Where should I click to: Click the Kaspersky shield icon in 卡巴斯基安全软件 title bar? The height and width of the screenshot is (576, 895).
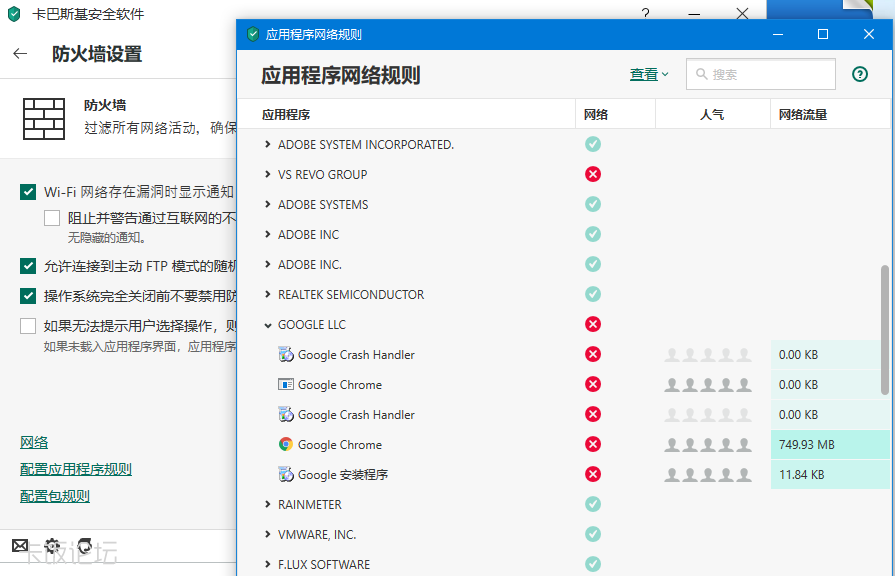14,14
